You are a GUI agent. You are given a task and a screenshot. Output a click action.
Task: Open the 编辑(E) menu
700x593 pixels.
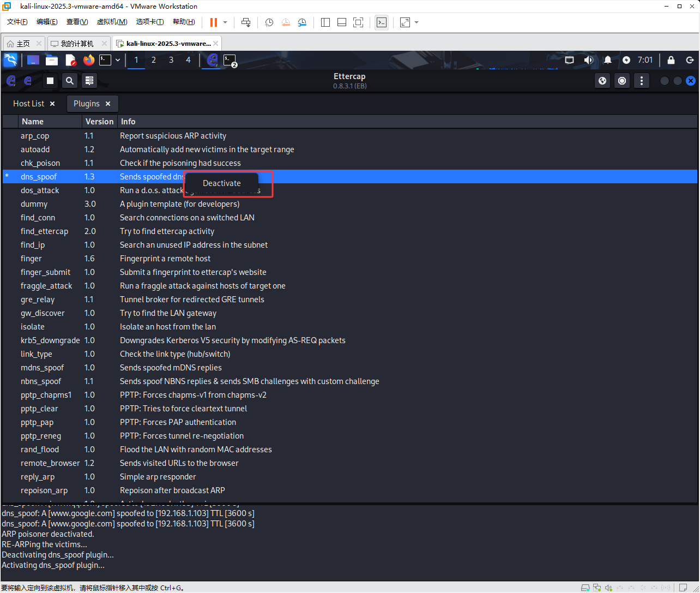tap(47, 22)
